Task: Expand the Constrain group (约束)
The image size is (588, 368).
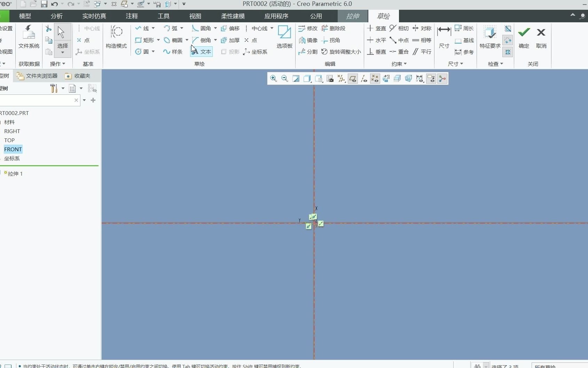Action: pos(399,64)
